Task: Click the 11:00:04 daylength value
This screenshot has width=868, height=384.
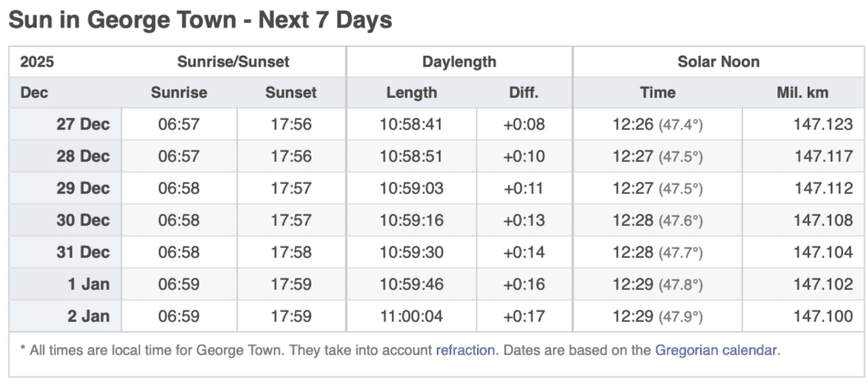Action: (x=411, y=316)
